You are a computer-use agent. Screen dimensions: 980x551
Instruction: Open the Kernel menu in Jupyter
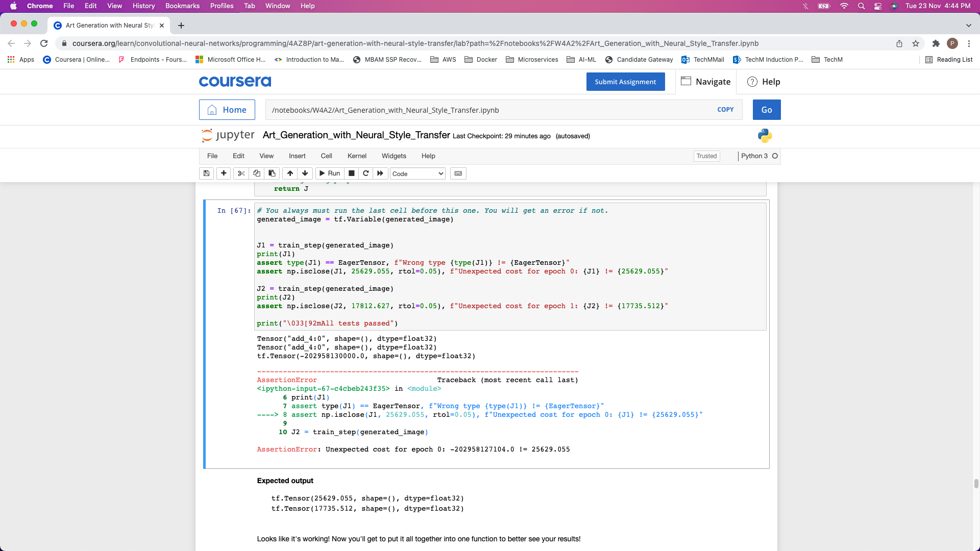[357, 156]
